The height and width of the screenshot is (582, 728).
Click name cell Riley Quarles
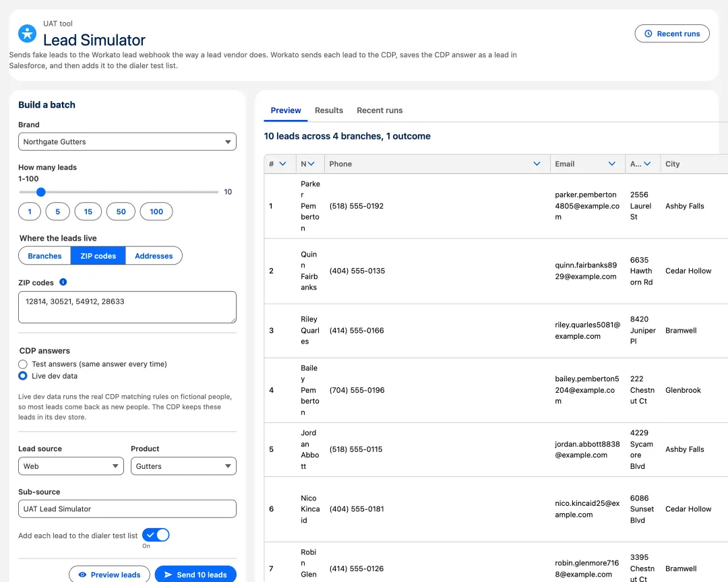click(309, 331)
